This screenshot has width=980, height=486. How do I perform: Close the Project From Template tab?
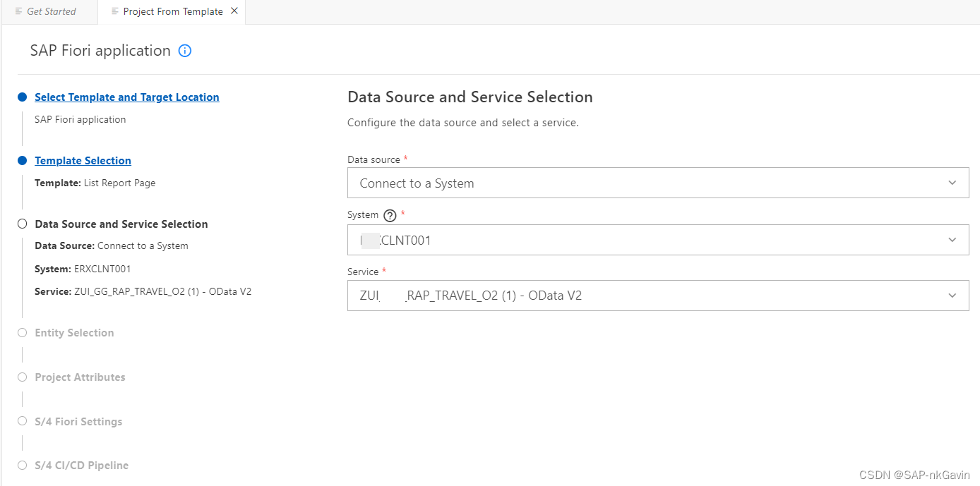pyautogui.click(x=234, y=11)
